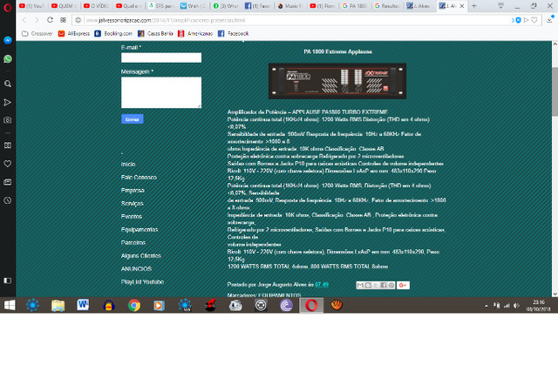Screen dimensions: 558x392
Task: Click the globe site info icon
Action: coord(78,20)
